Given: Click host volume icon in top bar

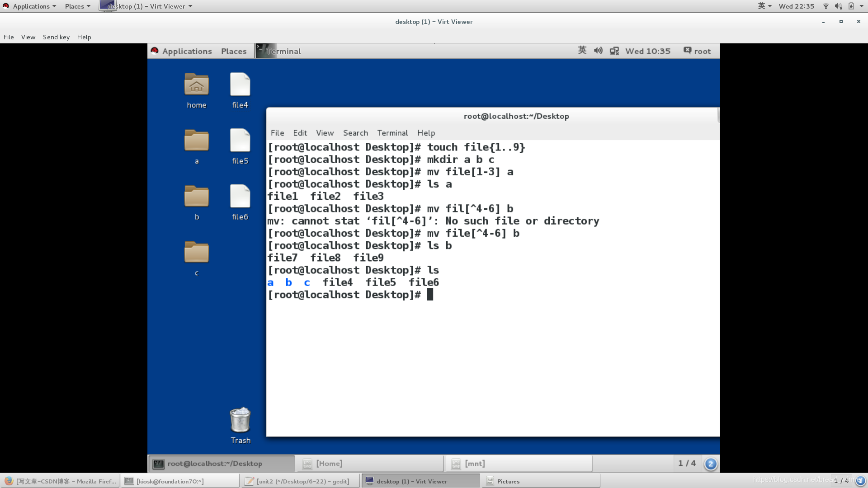Looking at the screenshot, I should point(838,6).
